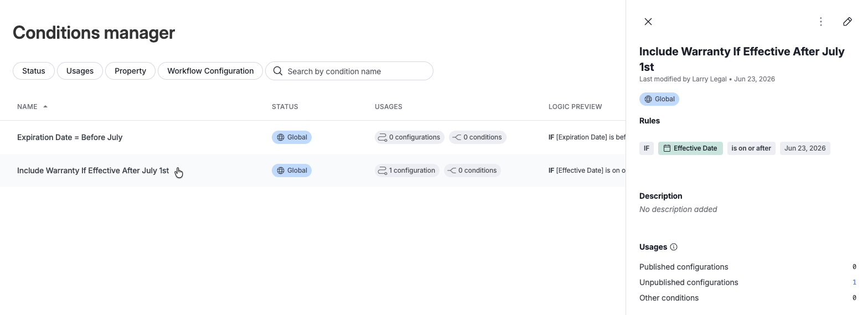Click globe icon on Expiration Date row status

[281, 137]
